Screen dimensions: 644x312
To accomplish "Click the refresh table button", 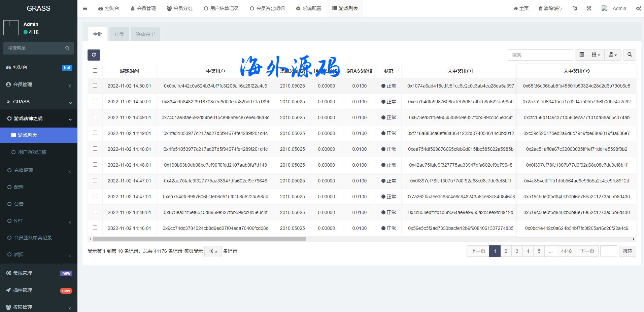I will coord(94,55).
